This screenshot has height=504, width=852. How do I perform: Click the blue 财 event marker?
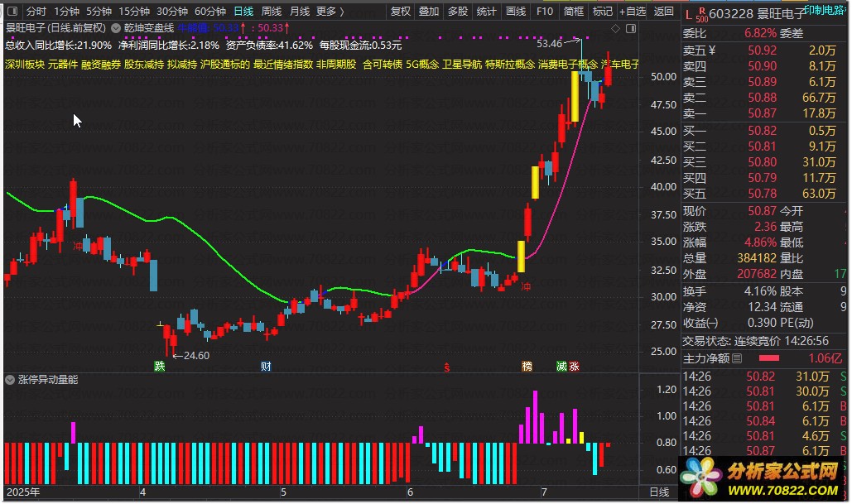[266, 366]
